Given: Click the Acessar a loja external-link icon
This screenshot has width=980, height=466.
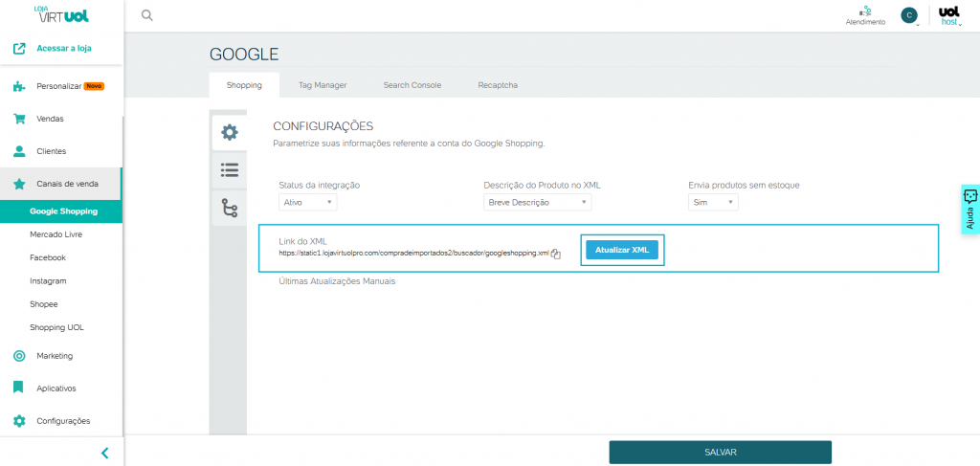Looking at the screenshot, I should 19,48.
